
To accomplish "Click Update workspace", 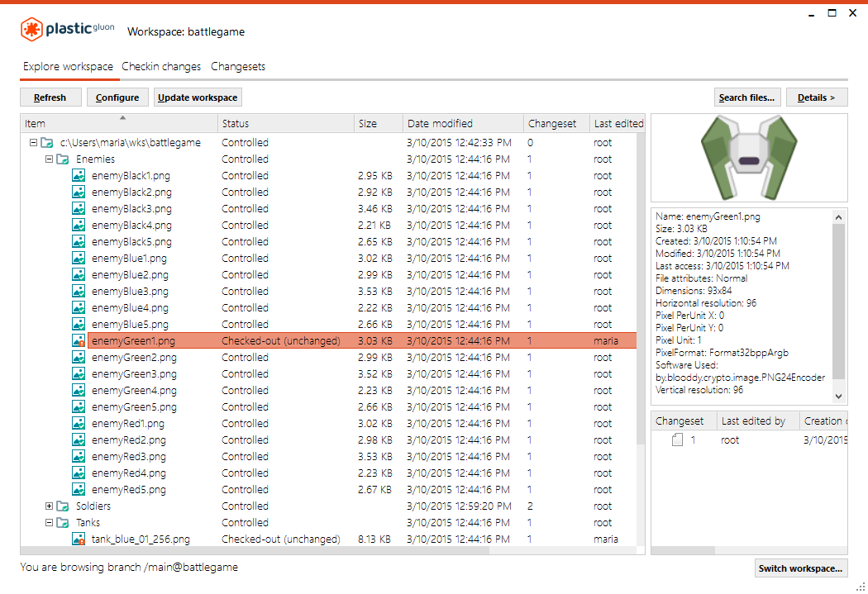I will click(198, 97).
